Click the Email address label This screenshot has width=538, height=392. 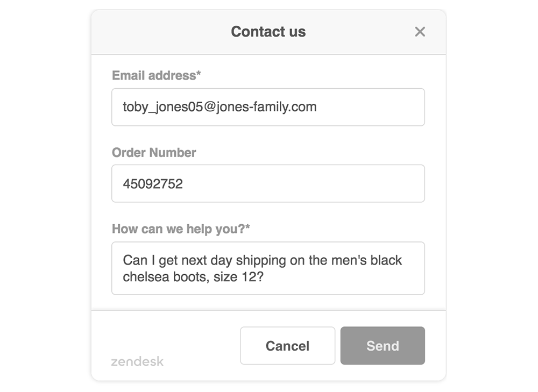(157, 75)
